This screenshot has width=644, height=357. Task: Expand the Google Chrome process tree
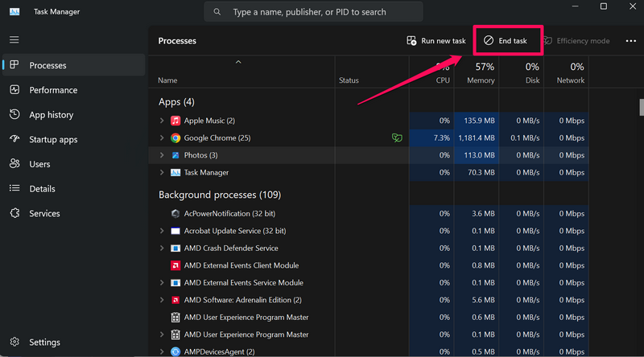pyautogui.click(x=162, y=138)
